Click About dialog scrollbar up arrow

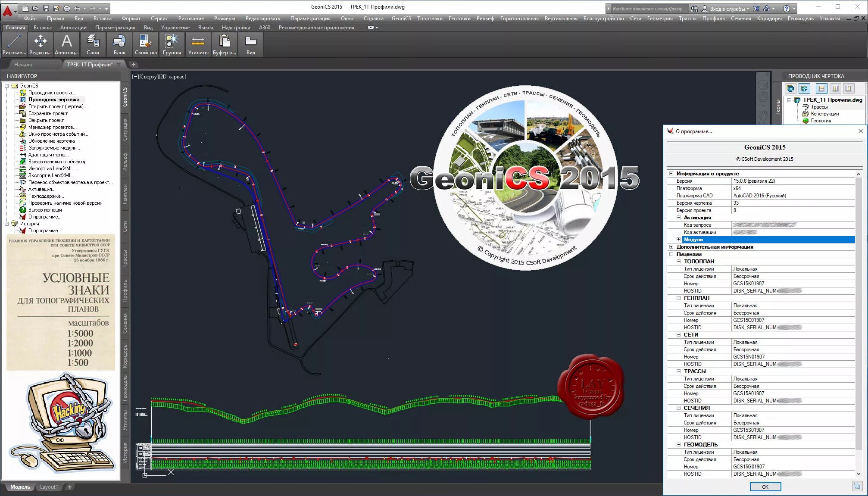point(859,174)
